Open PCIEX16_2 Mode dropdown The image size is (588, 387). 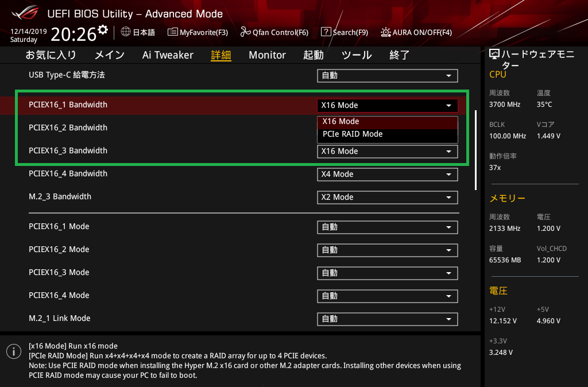tap(388, 250)
